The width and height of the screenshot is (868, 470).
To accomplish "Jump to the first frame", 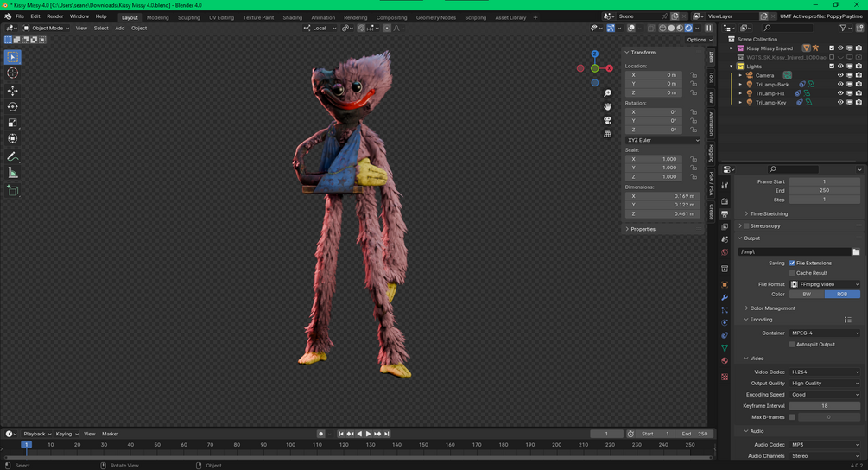I will [341, 434].
